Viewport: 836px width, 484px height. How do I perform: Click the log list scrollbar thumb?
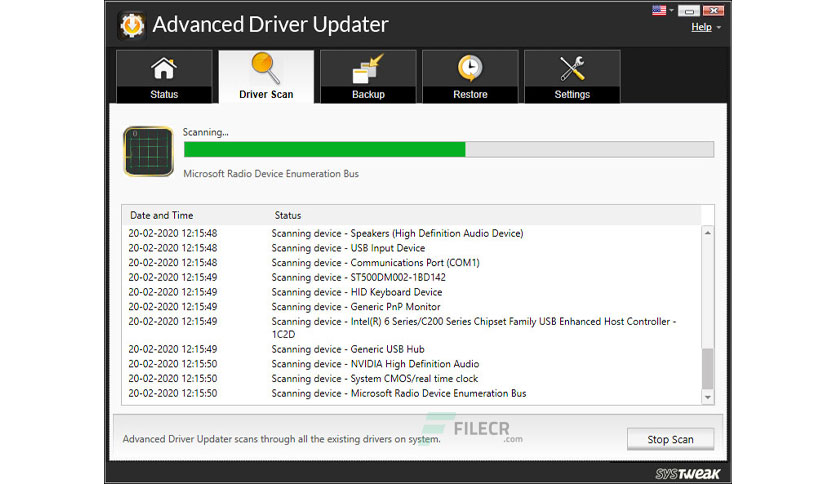pos(708,369)
